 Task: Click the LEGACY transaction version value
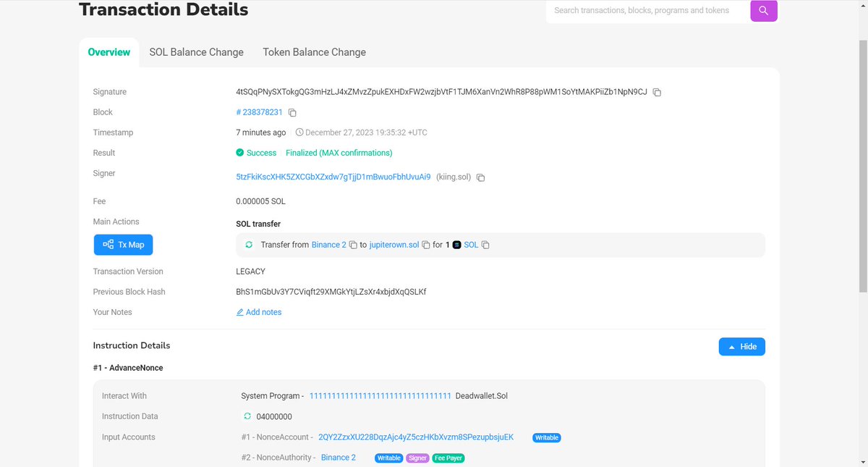pyautogui.click(x=250, y=272)
